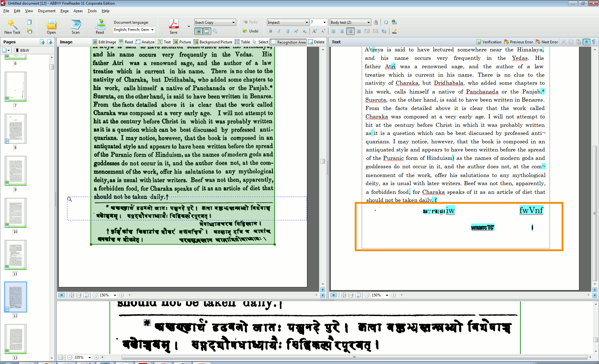The height and width of the screenshot is (364, 599).
Task: Click the New Task wizard icon
Action: pos(12,26)
